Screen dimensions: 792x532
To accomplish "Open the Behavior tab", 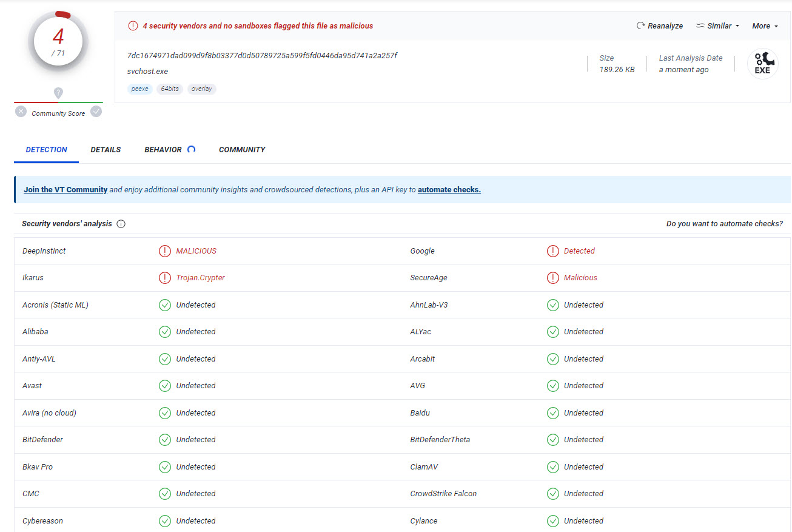I will click(163, 150).
